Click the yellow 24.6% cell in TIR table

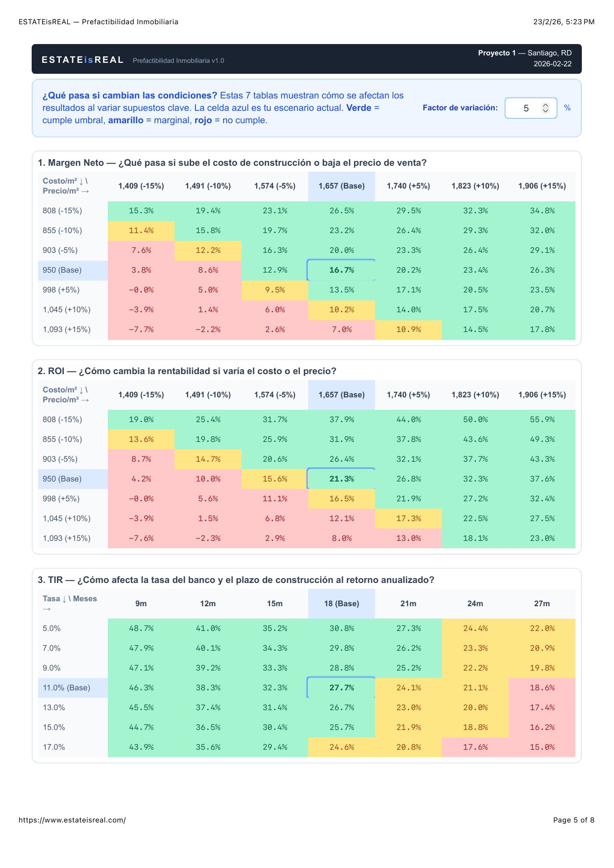coord(341,747)
